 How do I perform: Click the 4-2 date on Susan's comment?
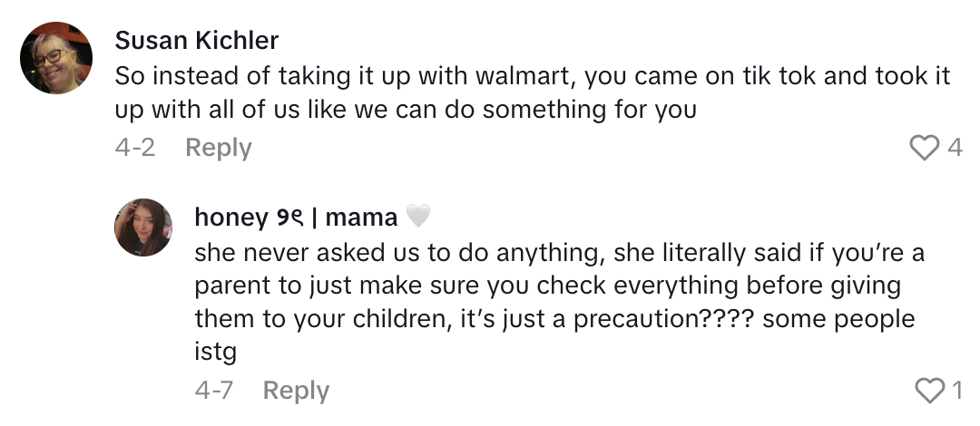tap(134, 147)
